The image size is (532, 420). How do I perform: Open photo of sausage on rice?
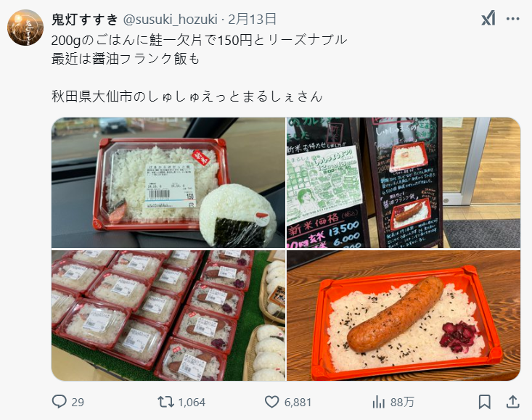(404, 316)
